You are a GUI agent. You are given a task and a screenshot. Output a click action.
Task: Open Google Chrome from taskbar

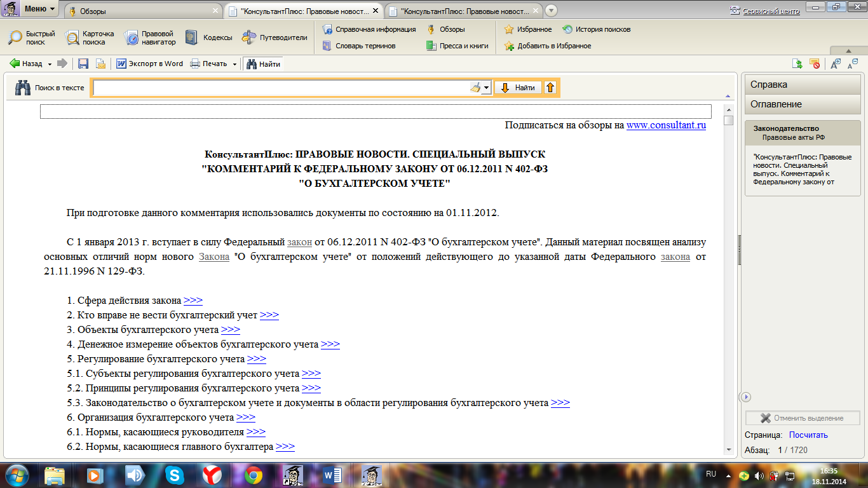click(254, 475)
